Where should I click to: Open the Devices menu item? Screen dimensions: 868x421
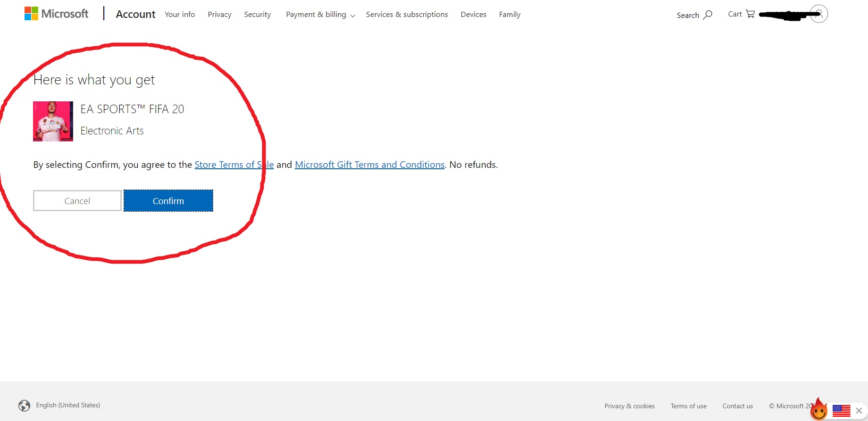coord(473,15)
